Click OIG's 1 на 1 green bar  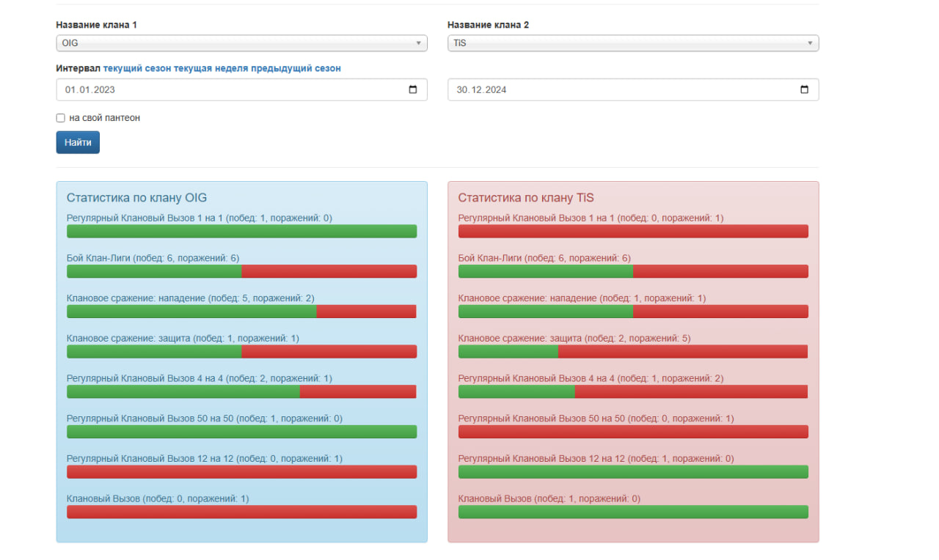[x=241, y=232]
